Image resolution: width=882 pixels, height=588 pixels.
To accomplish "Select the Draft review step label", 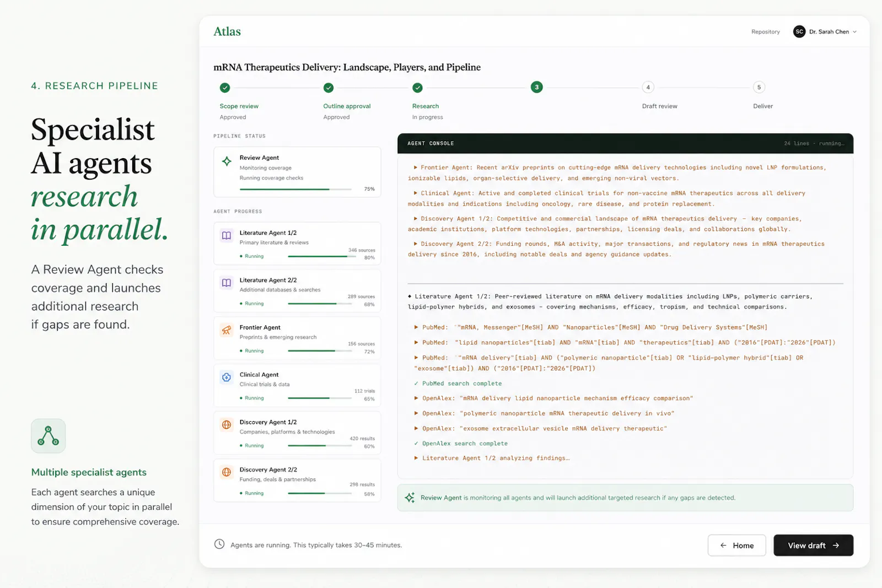I will 659,106.
